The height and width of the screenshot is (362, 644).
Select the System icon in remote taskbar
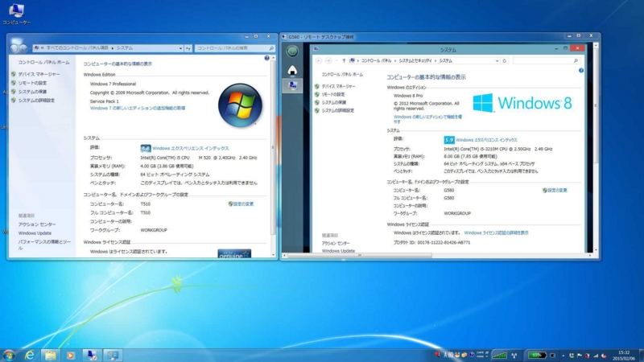[292, 85]
